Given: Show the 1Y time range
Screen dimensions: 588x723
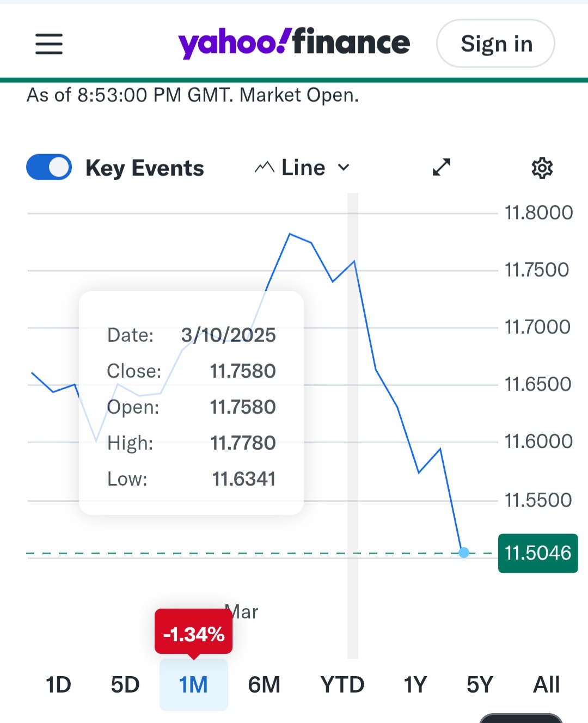Looking at the screenshot, I should pyautogui.click(x=415, y=685).
